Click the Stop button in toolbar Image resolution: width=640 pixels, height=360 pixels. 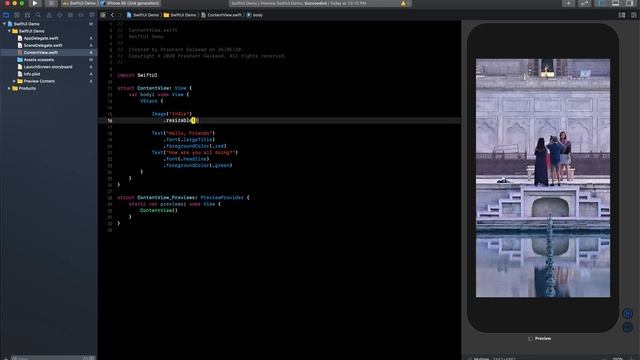[x=51, y=3]
